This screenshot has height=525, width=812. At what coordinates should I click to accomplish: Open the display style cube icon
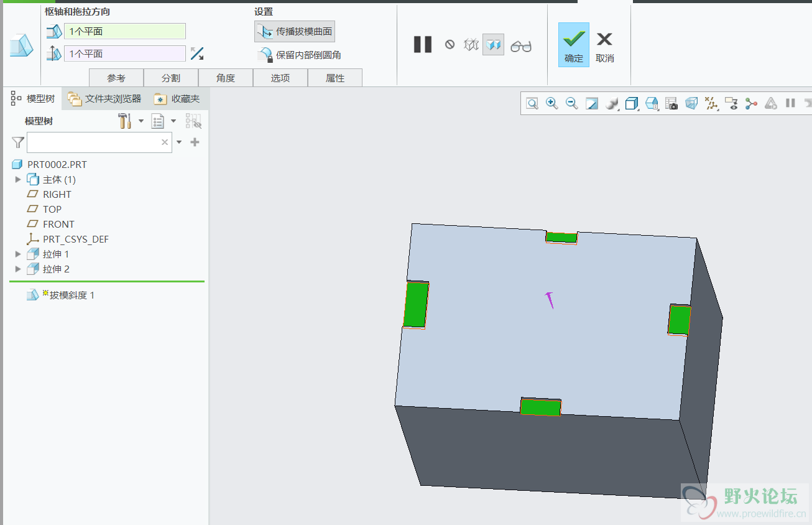pos(632,103)
